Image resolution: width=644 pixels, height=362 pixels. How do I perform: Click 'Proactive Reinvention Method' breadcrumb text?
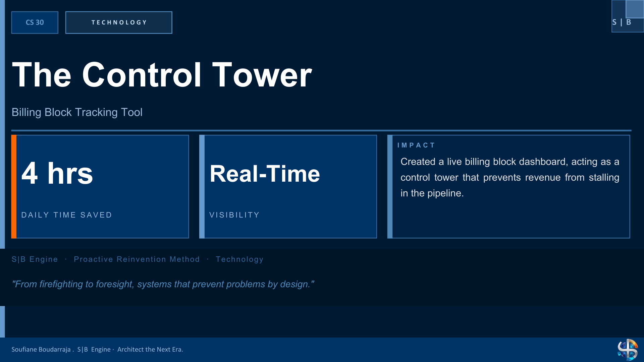[137, 259]
